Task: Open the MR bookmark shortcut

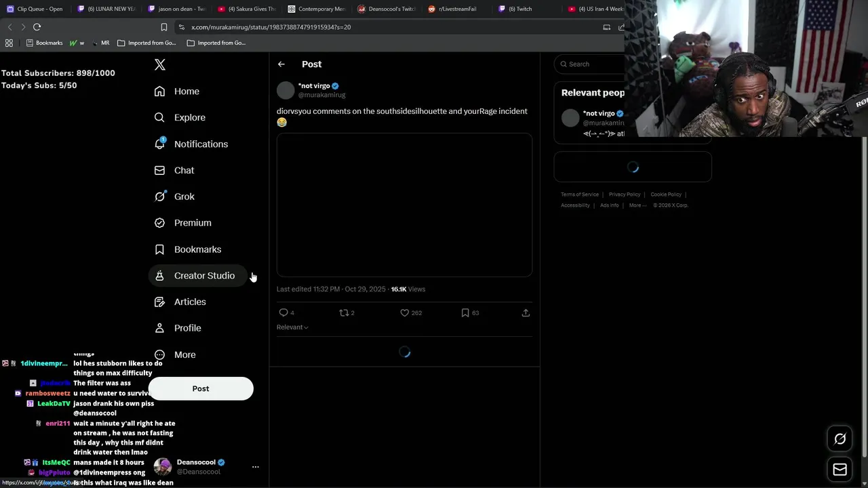Action: coord(101,43)
